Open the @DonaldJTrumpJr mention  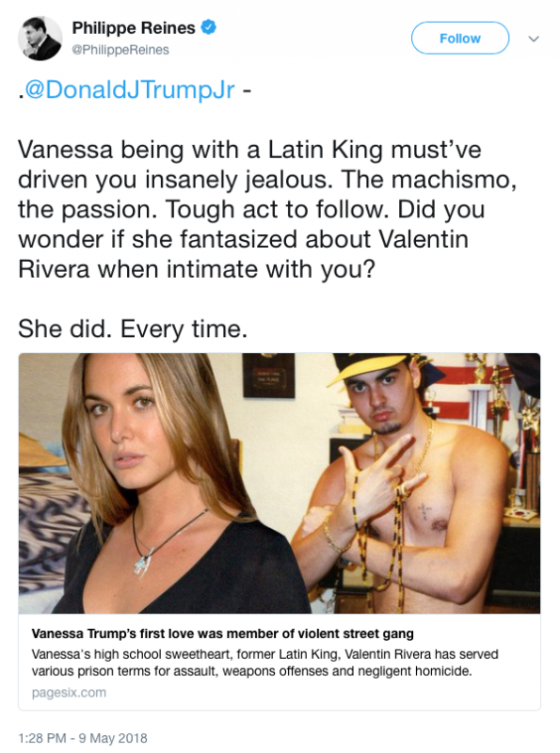tap(129, 89)
